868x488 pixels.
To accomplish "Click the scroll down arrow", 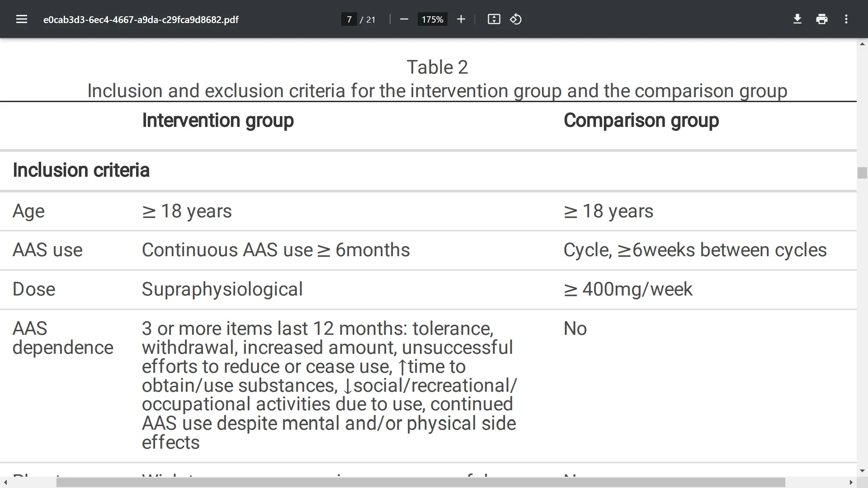I will [862, 471].
